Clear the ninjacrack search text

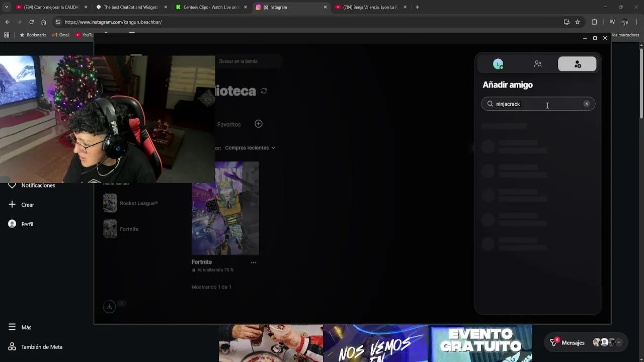tap(586, 104)
